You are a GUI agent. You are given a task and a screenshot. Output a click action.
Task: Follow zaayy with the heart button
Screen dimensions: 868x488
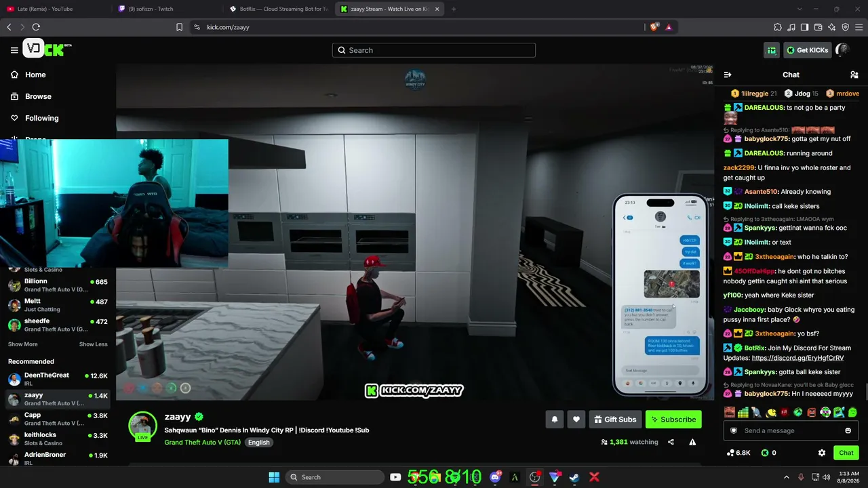[x=576, y=420]
